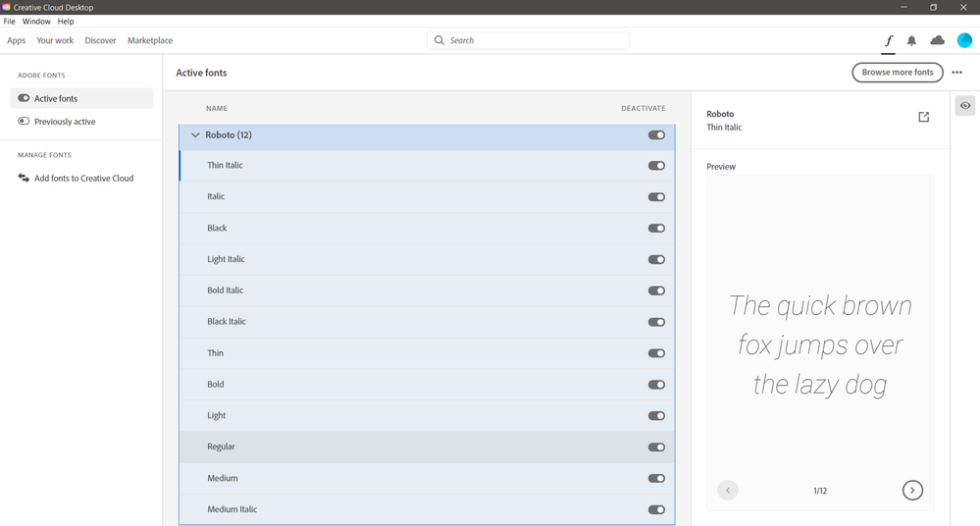
Task: Go to the Discover tab
Action: [x=101, y=40]
